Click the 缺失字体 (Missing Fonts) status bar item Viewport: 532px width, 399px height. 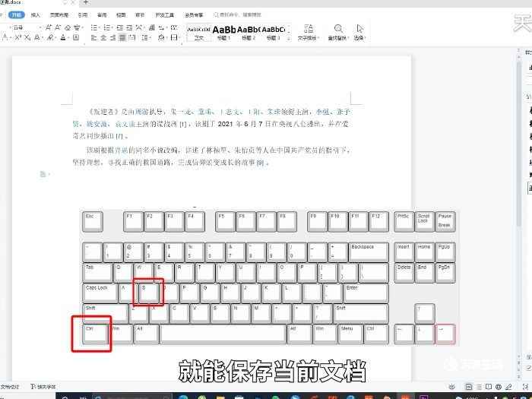(43, 386)
